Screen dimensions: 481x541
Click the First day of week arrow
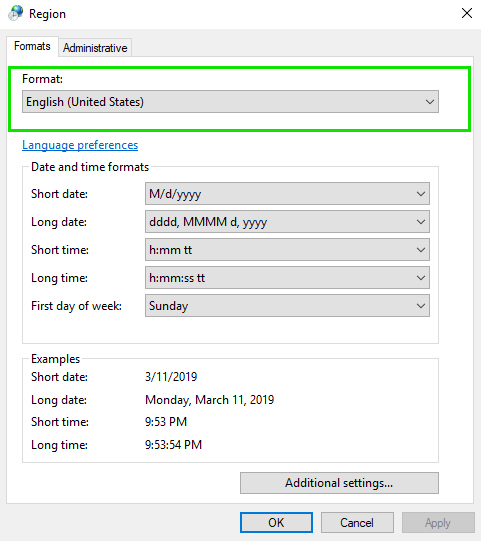(421, 306)
